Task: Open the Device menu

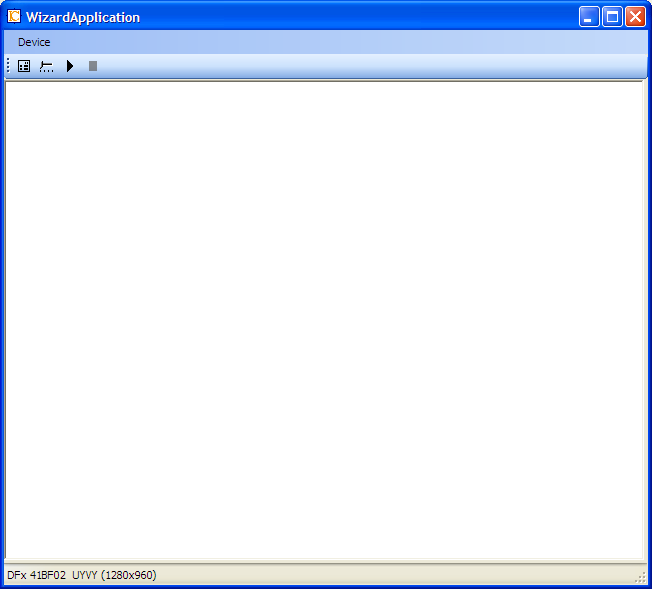Action: click(34, 42)
